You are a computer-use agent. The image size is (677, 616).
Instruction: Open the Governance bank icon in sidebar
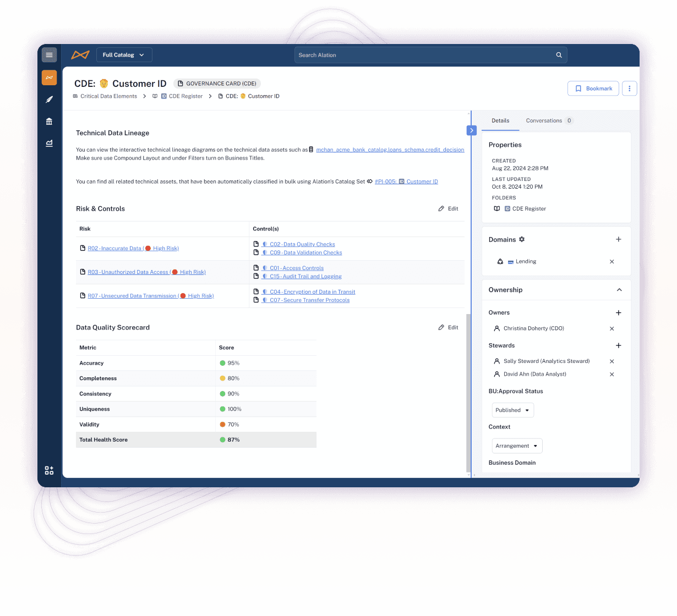[x=49, y=122]
